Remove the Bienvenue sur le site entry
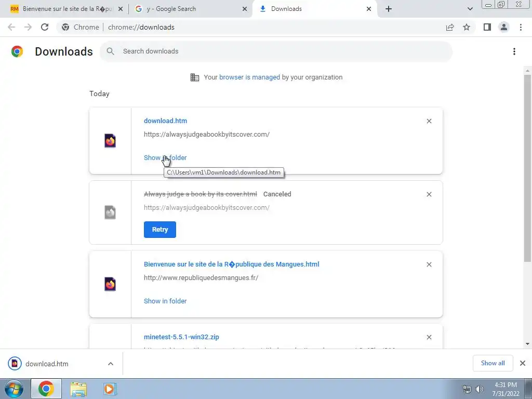 click(429, 264)
